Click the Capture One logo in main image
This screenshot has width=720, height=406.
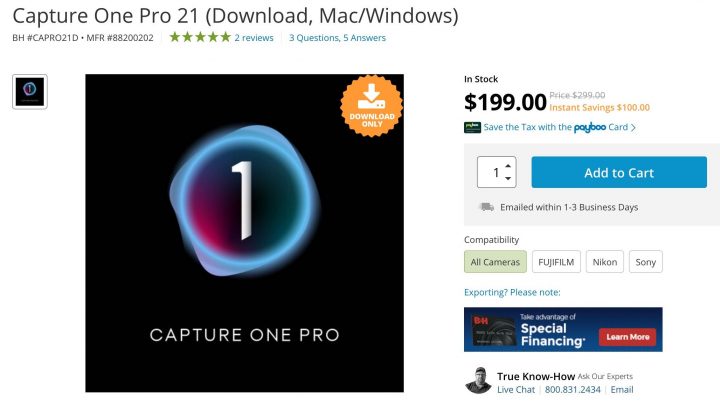click(244, 200)
